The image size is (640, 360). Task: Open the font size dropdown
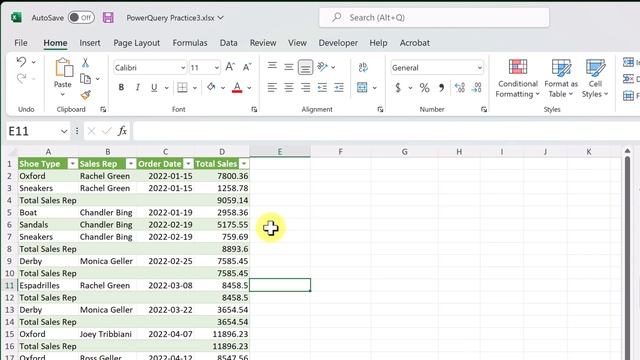217,68
